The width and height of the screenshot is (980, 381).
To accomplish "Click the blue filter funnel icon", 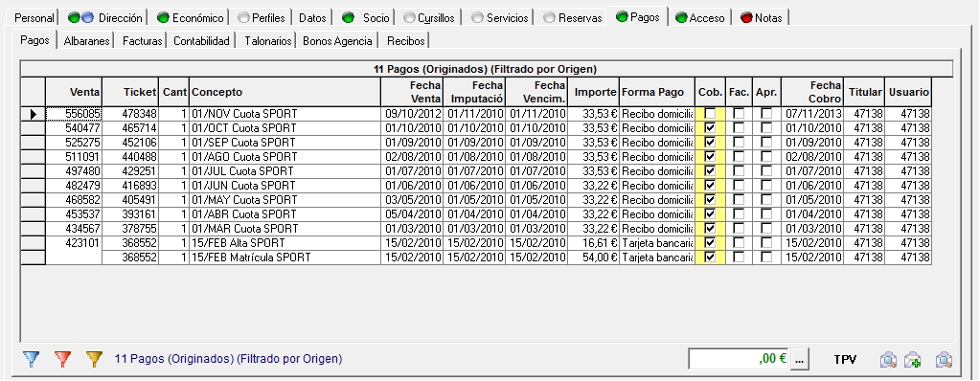I will tap(31, 359).
